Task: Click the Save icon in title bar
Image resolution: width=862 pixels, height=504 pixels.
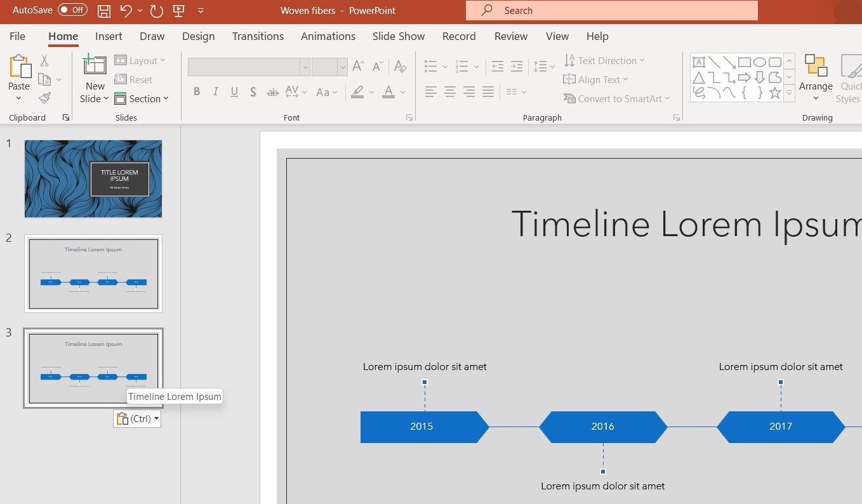Action: click(x=104, y=11)
